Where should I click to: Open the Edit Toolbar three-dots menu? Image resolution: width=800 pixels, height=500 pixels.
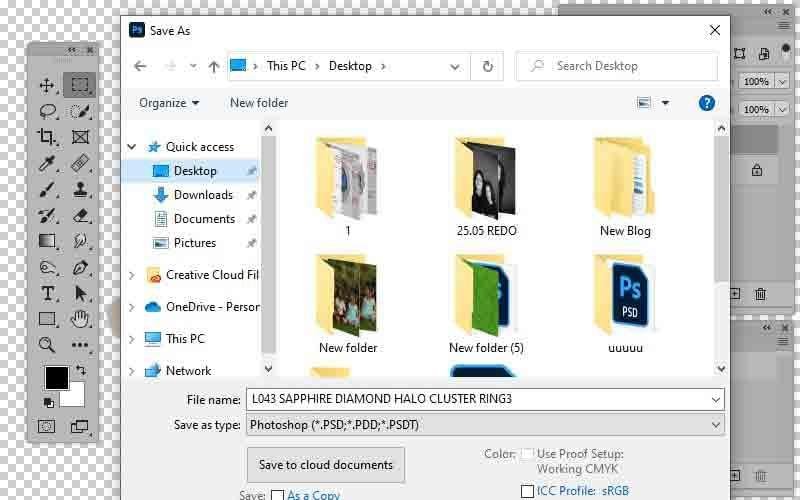coord(80,345)
